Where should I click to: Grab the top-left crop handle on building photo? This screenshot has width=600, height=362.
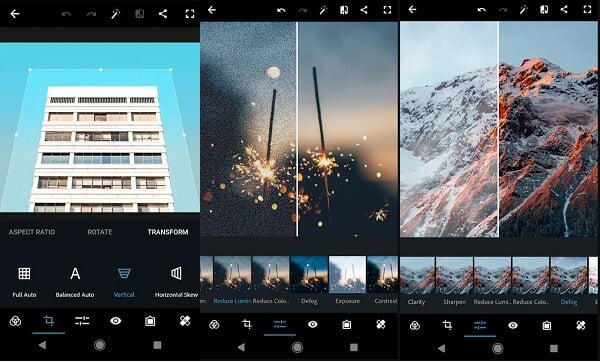pos(30,70)
